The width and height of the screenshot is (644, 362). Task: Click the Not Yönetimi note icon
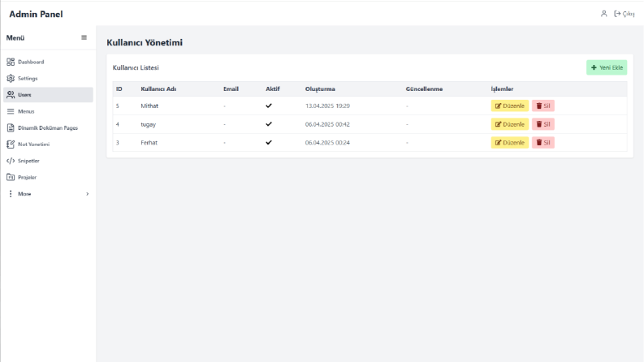pos(11,144)
